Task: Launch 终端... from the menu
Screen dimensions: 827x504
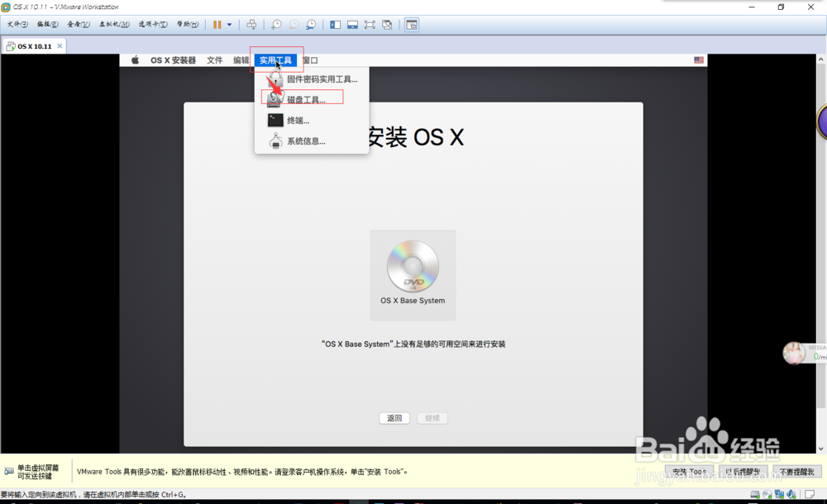Action: (x=312, y=120)
